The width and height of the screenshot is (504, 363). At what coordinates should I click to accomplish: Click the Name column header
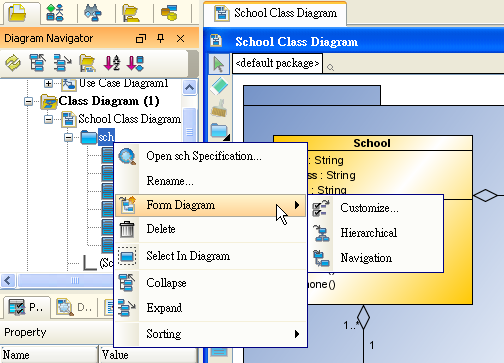(49, 355)
